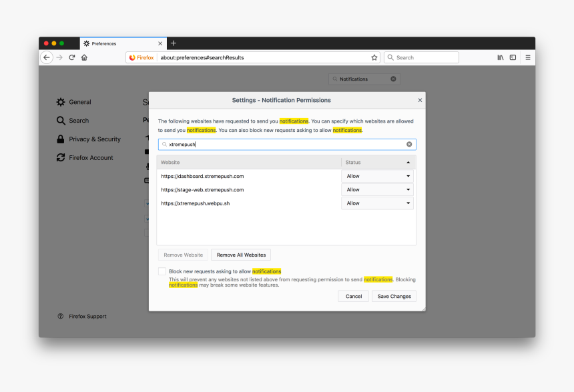Click the green fullscreen window button
The image size is (574, 392).
pos(62,43)
